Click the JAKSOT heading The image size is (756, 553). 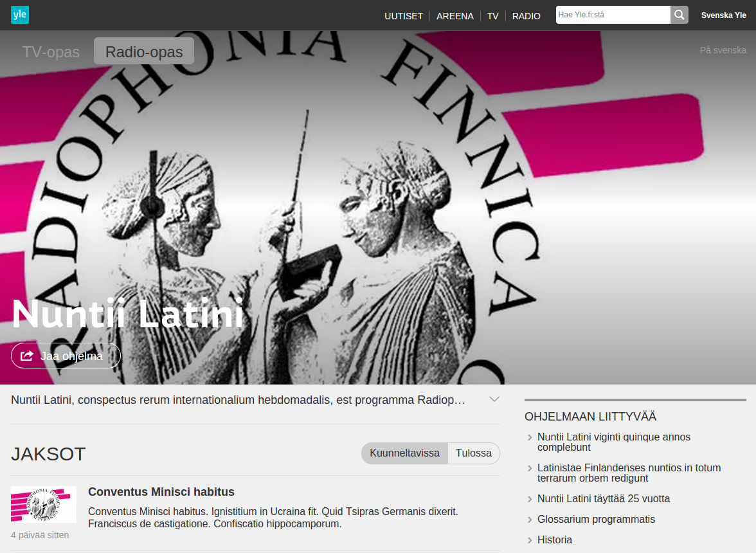coord(48,454)
